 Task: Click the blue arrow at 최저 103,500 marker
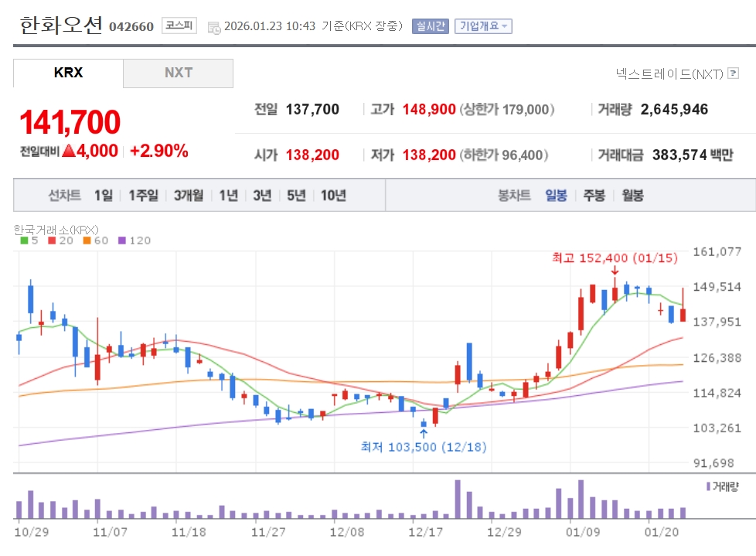coord(424,434)
